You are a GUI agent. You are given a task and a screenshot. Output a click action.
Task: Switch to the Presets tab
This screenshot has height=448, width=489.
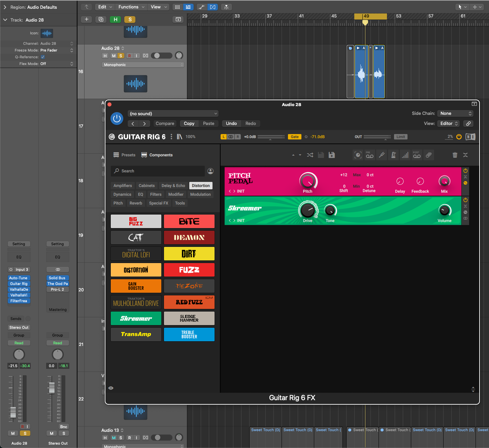(124, 155)
